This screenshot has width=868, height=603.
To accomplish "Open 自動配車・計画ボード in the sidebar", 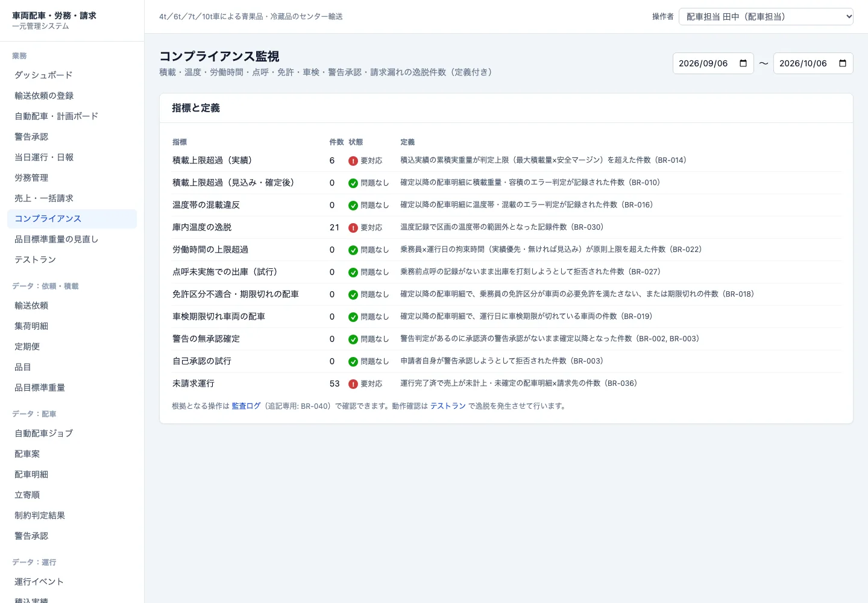I will 72,116.
